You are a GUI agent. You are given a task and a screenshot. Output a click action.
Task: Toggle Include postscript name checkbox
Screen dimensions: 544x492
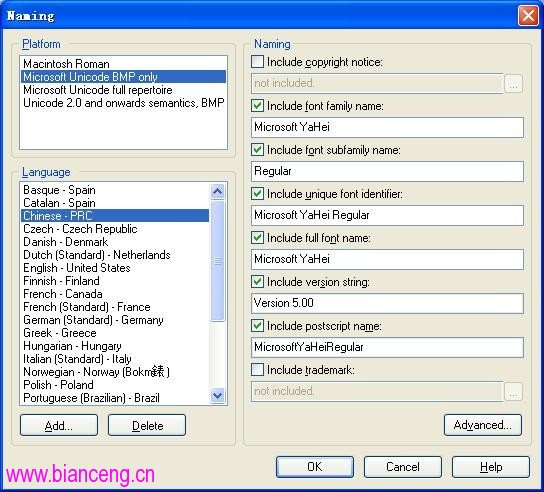(257, 326)
